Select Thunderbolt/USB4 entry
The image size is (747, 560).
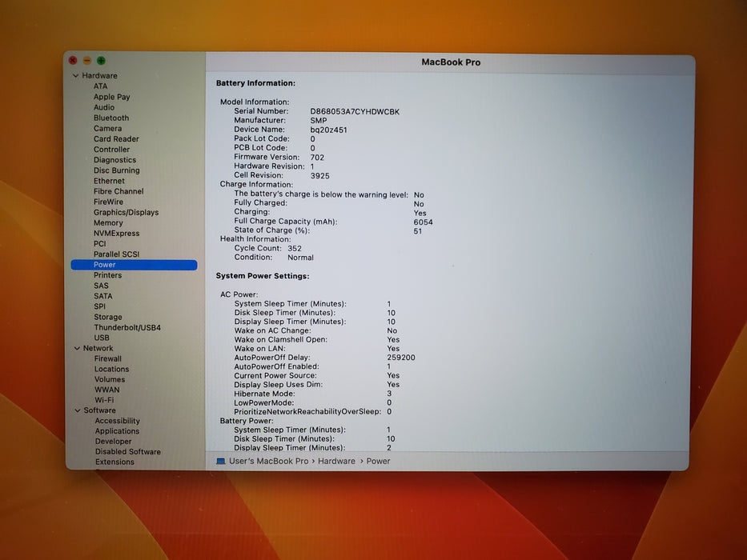coord(127,328)
